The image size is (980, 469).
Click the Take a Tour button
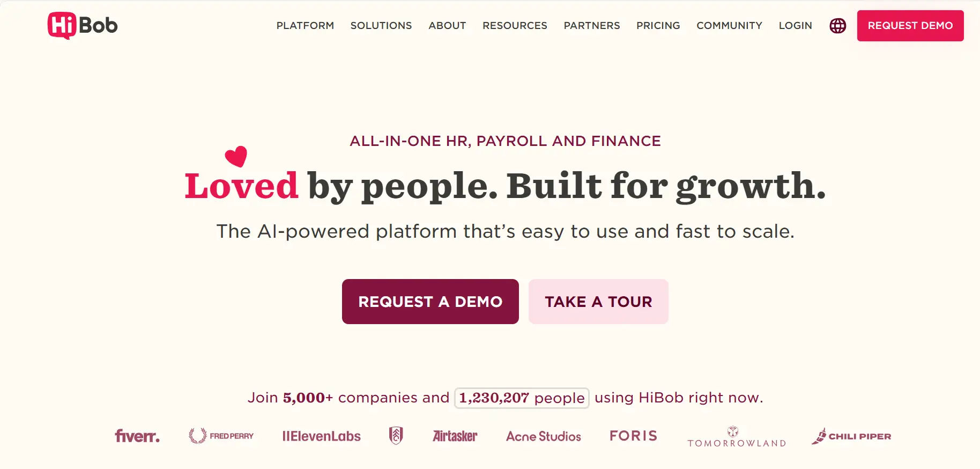tap(598, 302)
